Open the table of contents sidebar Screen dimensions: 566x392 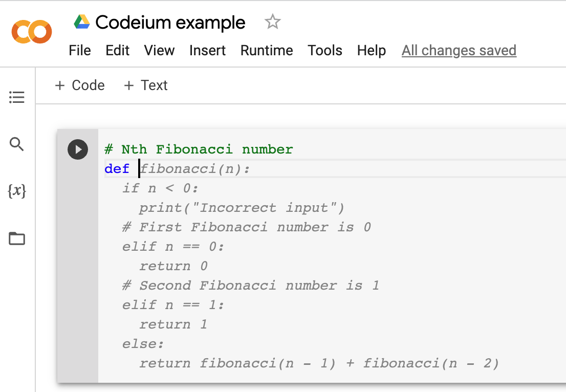(16, 97)
